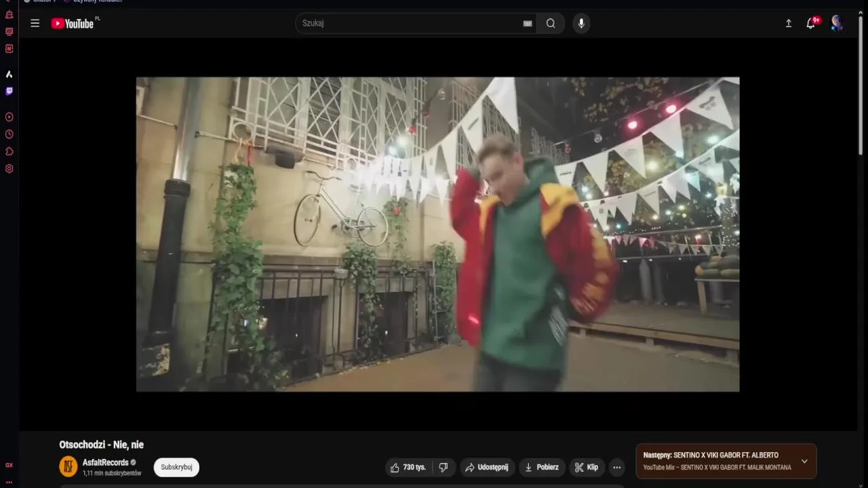The height and width of the screenshot is (488, 868).
Task: Open the striped monitor sidebar icon
Action: click(9, 31)
